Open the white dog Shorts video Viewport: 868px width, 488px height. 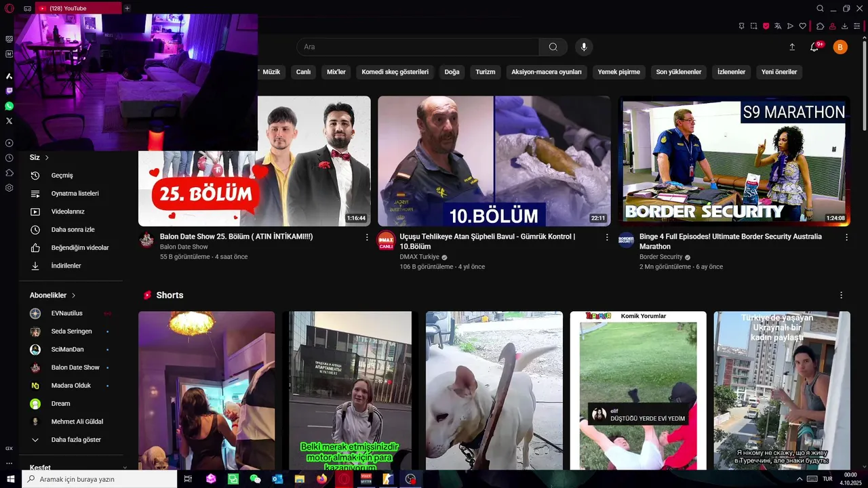(494, 390)
